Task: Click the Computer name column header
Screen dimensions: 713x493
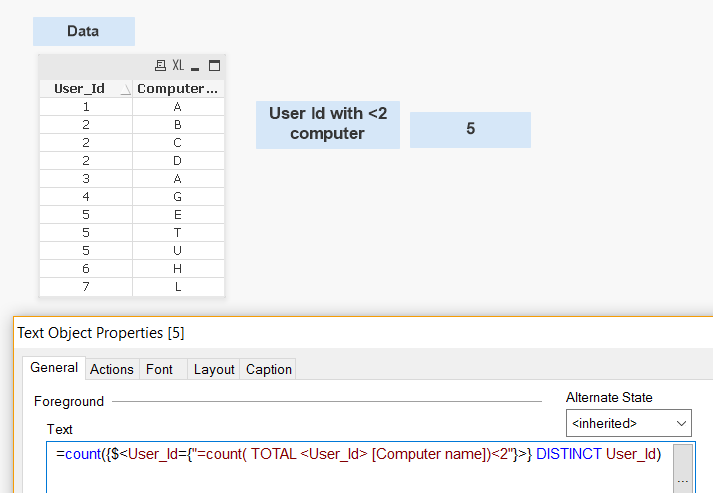Action: coord(177,89)
